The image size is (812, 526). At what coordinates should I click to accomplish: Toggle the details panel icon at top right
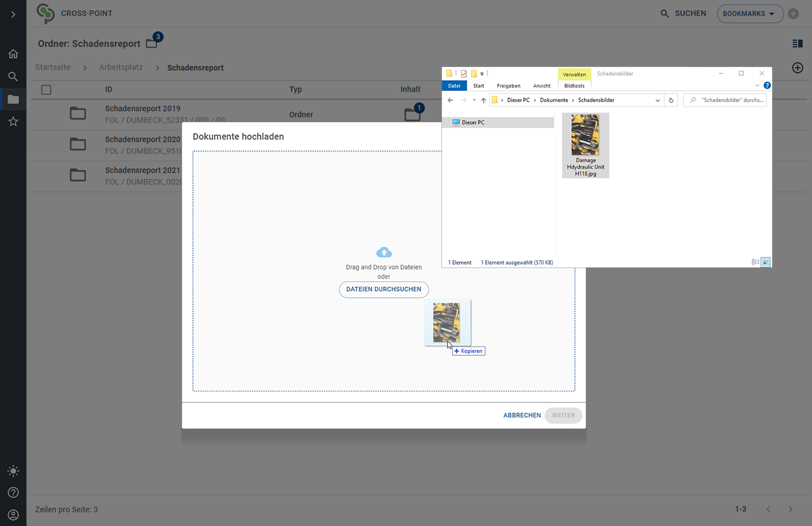tap(798, 44)
